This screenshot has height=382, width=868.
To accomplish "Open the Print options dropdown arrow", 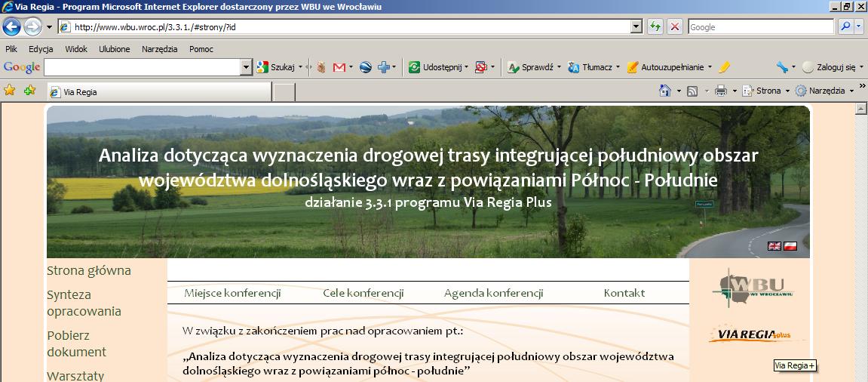I will pos(735,91).
